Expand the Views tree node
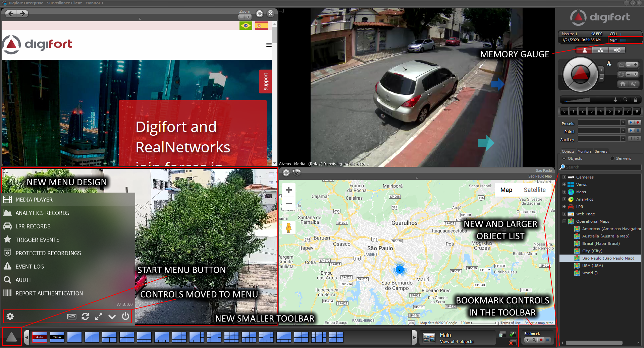This screenshot has width=644, height=348. point(565,185)
